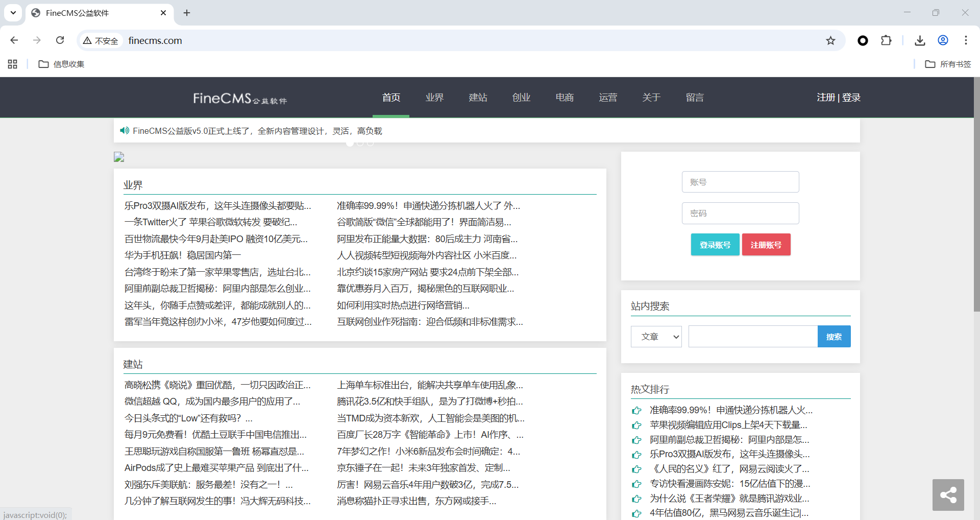Click the site search text field
This screenshot has height=520, width=980.
753,337
